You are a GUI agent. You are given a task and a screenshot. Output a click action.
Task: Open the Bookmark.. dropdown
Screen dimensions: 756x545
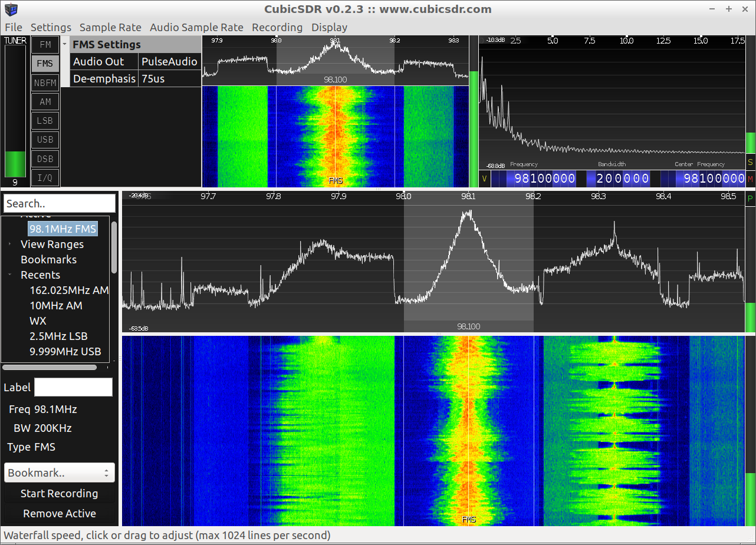[59, 473]
